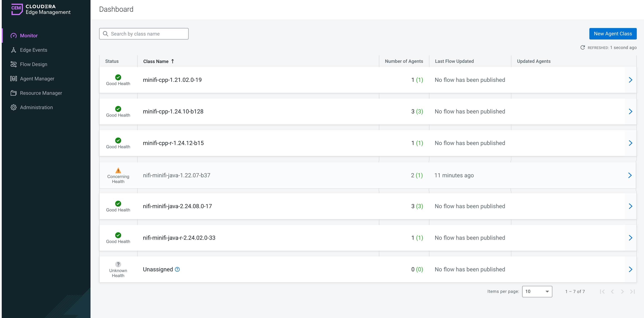The width and height of the screenshot is (644, 318).
Task: Open the Items per page dropdown
Action: (x=537, y=291)
